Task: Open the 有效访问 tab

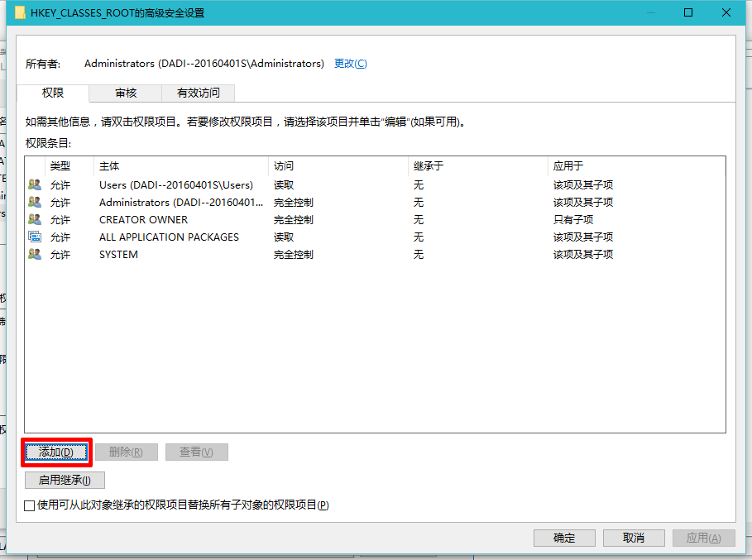Action: 199,93
